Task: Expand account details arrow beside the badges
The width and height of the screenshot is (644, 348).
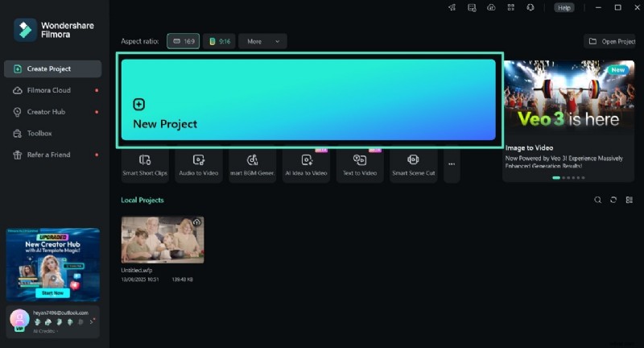Action: 92,321
